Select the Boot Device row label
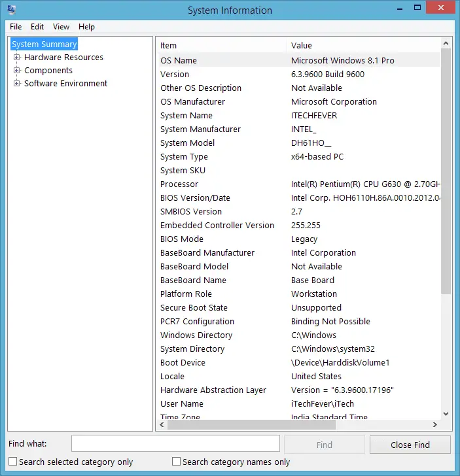 point(183,362)
